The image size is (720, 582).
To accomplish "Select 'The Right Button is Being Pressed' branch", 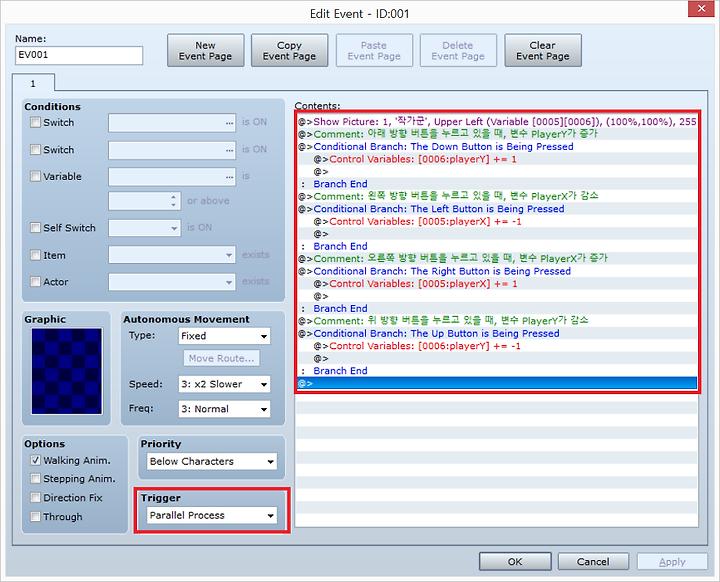I will coord(497,271).
